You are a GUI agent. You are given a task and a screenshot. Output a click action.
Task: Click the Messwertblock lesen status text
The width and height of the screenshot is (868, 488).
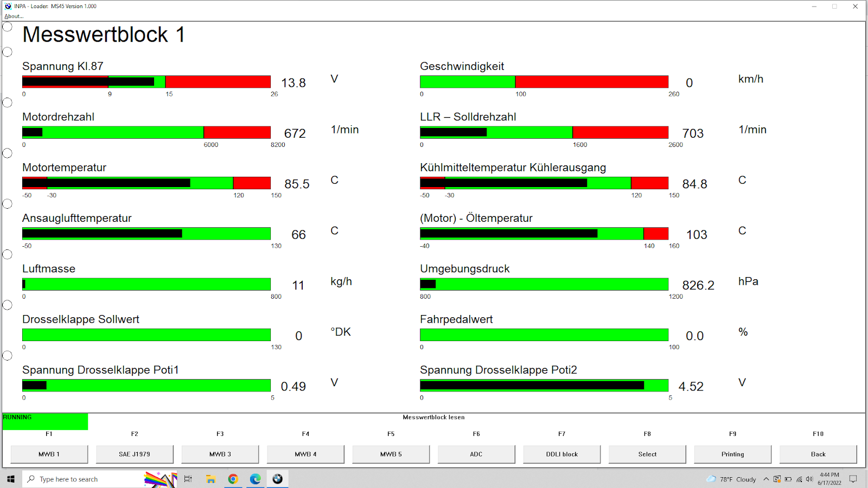tap(433, 418)
